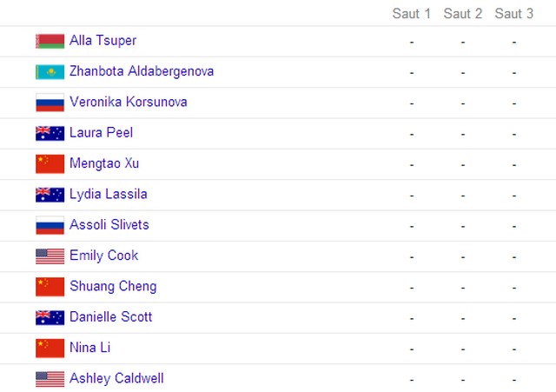Click the Belarus flag beside Alla Tsuper
The image size is (556, 392).
[x=50, y=41]
